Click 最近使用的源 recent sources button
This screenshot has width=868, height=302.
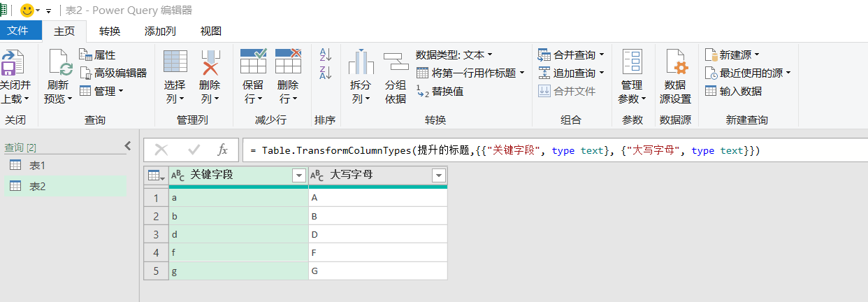tap(748, 73)
